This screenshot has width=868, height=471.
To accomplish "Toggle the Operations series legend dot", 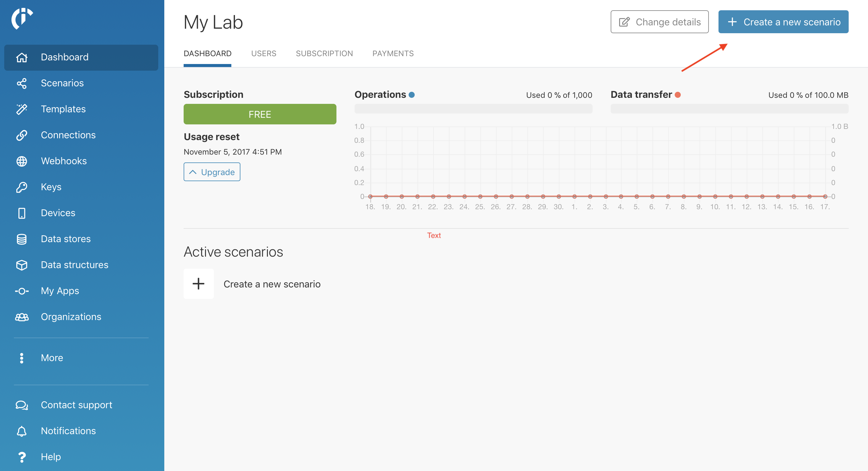I will click(x=411, y=95).
